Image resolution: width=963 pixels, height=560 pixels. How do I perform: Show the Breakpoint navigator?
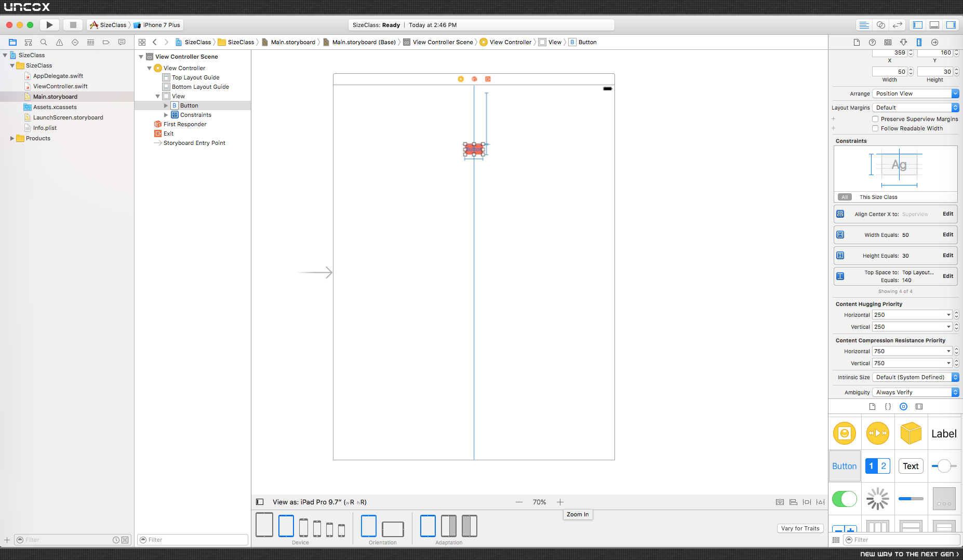106,42
